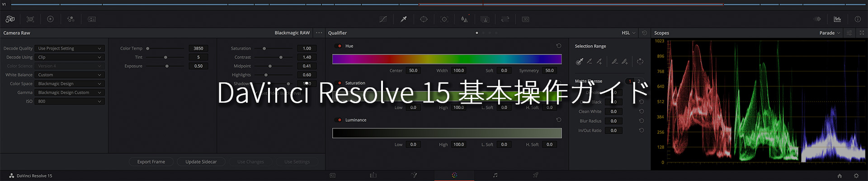Screen dimensions: 868x181
Task: Select the picker subtract tool
Action: [590, 61]
